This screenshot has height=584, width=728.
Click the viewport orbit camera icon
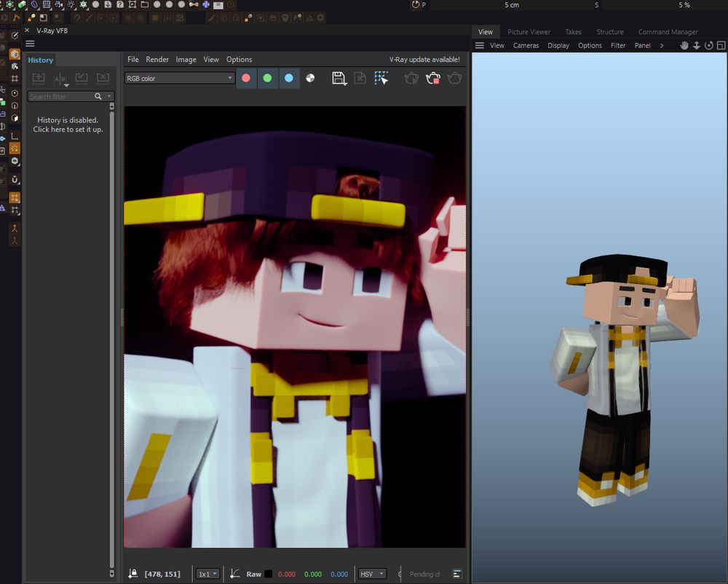[x=708, y=45]
